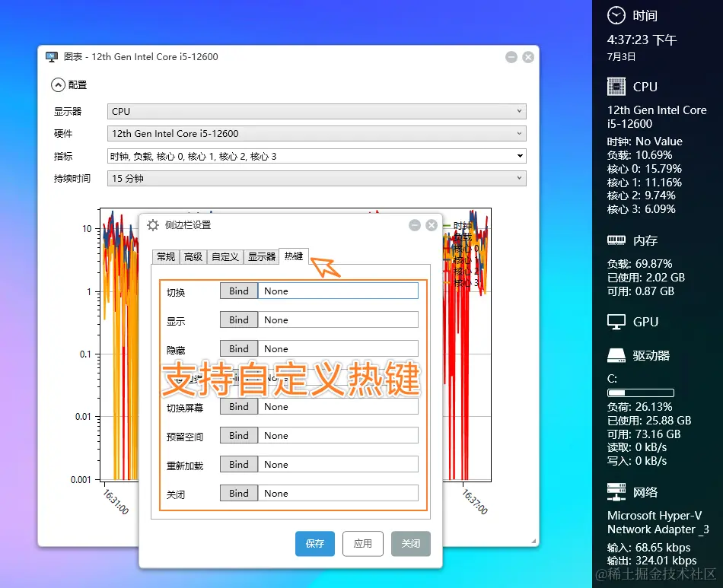Collapse the 配置 section chevron
The height and width of the screenshot is (588, 723).
58,84
